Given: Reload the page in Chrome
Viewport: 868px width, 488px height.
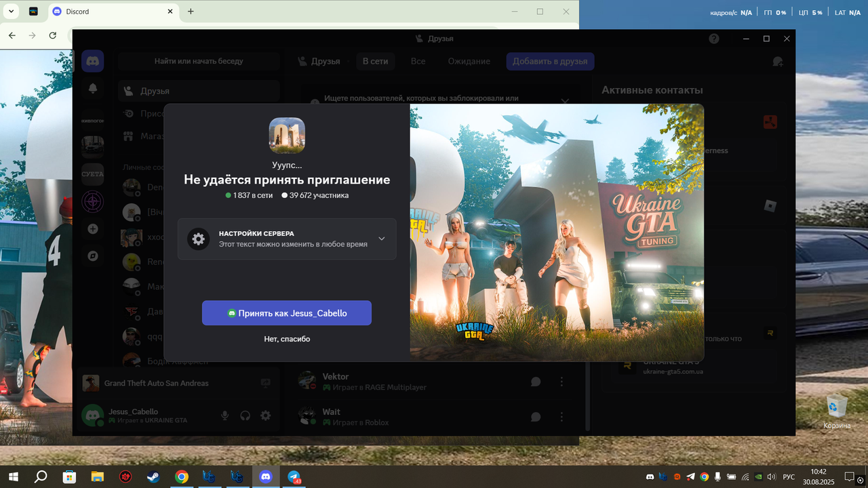Looking at the screenshot, I should (x=53, y=35).
